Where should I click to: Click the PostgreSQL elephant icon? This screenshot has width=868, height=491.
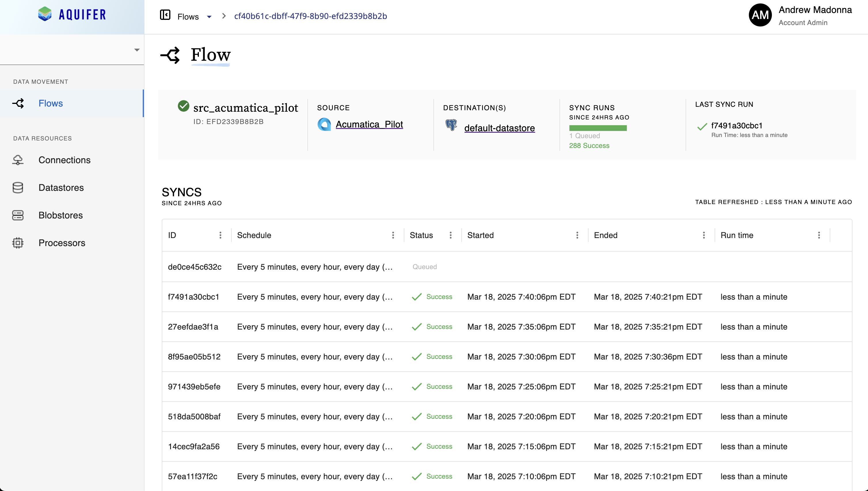pos(451,125)
